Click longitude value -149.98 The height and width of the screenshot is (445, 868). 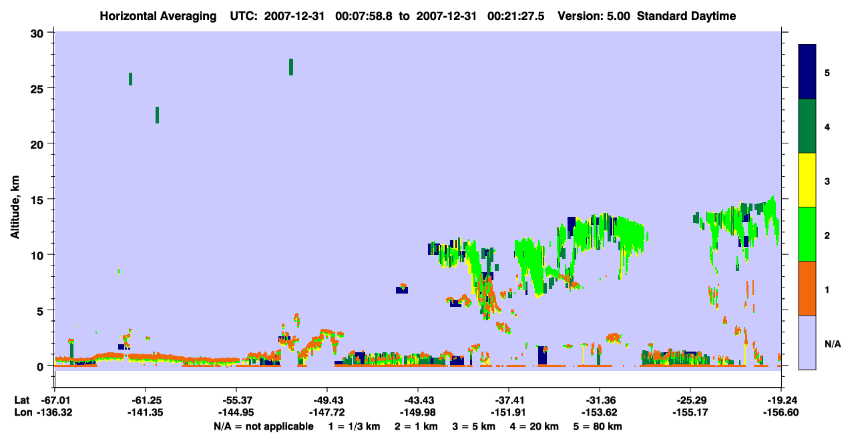[418, 413]
